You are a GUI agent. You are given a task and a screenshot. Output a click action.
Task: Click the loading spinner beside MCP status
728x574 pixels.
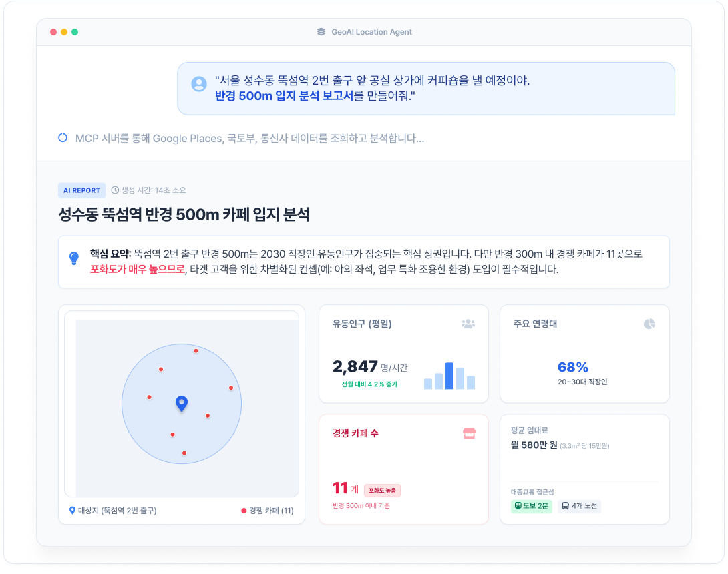point(63,137)
